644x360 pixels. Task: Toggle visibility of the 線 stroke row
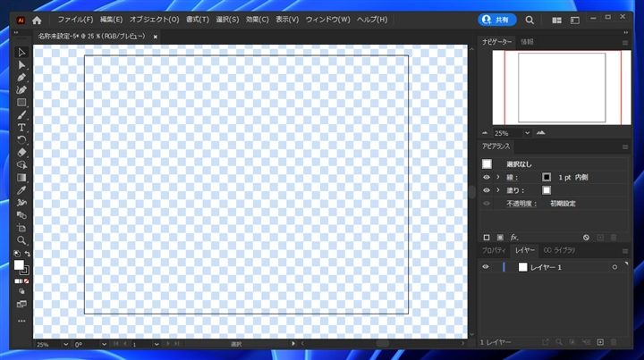[487, 177]
